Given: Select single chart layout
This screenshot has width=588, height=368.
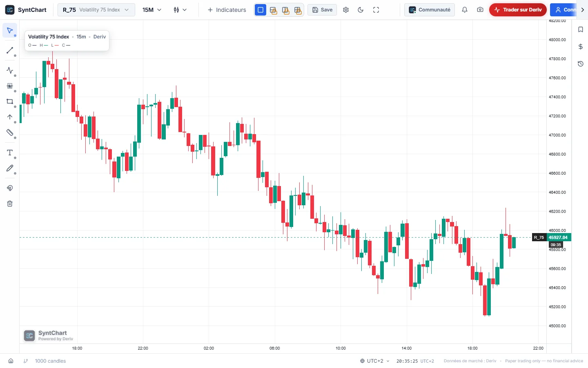Looking at the screenshot, I should (261, 10).
